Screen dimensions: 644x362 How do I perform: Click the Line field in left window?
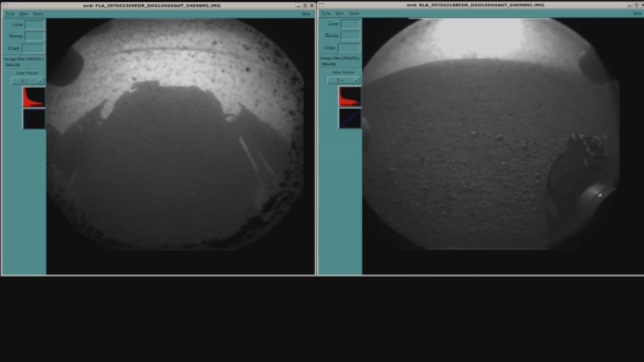(34, 24)
